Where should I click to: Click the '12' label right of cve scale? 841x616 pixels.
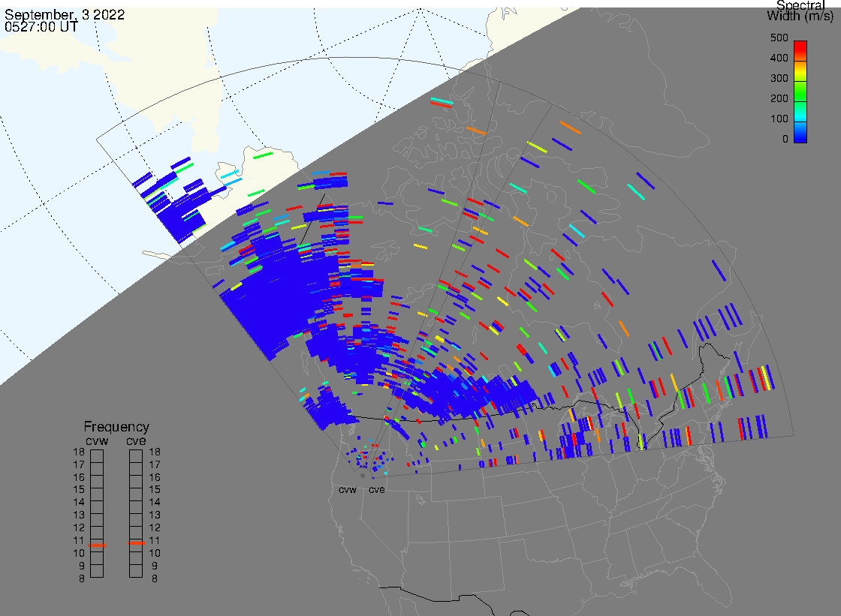click(x=155, y=527)
